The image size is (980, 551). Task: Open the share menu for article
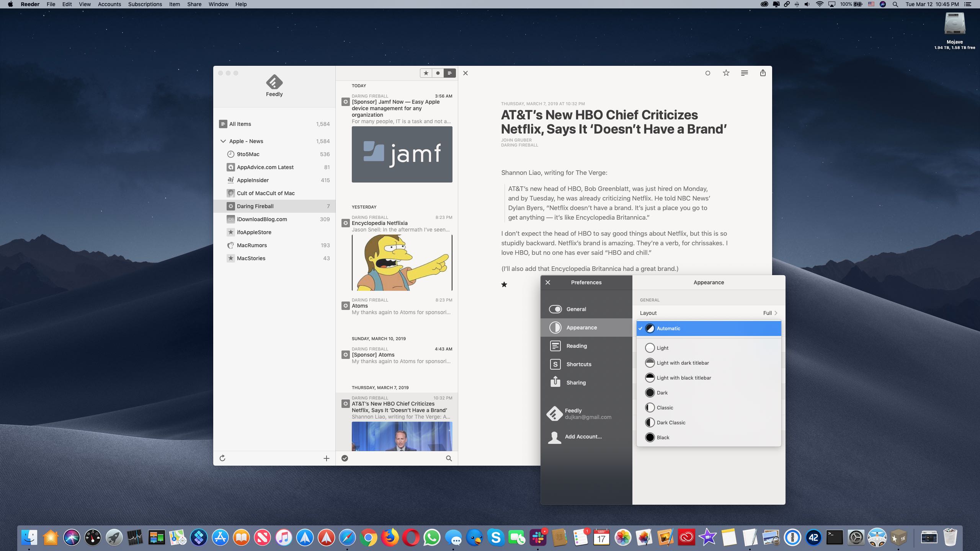[x=763, y=73]
